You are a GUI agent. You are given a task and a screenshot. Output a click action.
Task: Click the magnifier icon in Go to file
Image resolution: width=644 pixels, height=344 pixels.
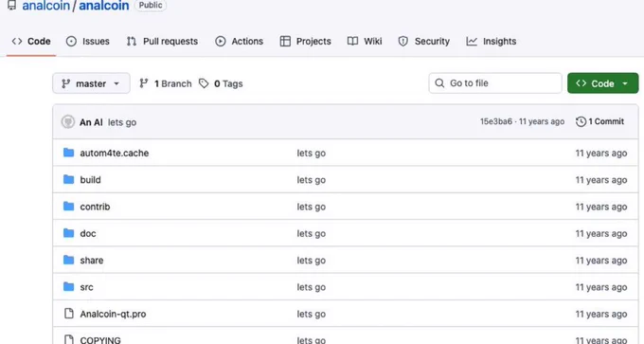pyautogui.click(x=439, y=83)
